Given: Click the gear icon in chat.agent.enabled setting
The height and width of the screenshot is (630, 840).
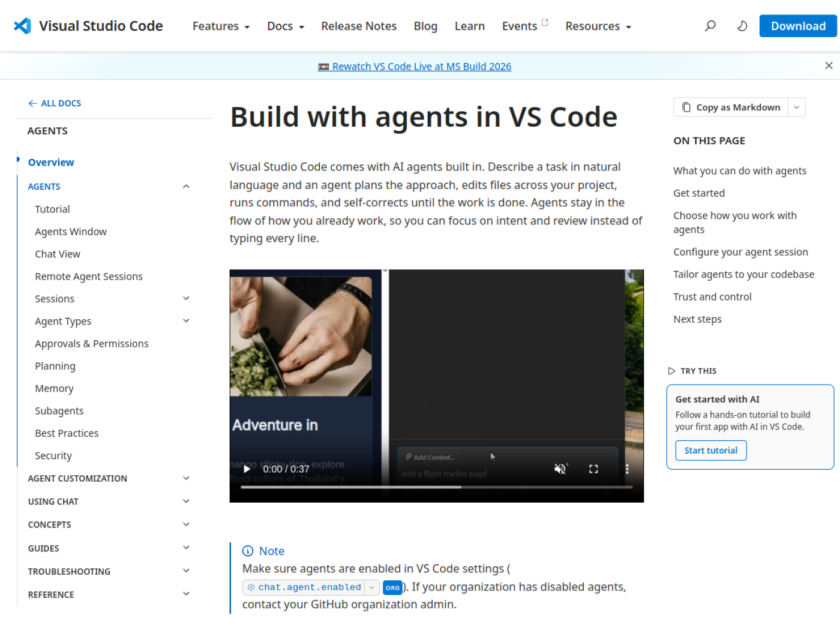Looking at the screenshot, I should click(251, 587).
